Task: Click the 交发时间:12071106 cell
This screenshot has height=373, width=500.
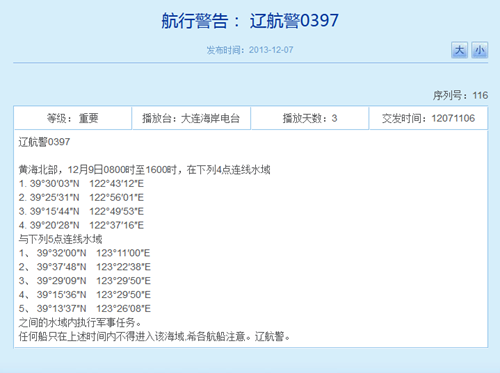Action: pos(428,118)
